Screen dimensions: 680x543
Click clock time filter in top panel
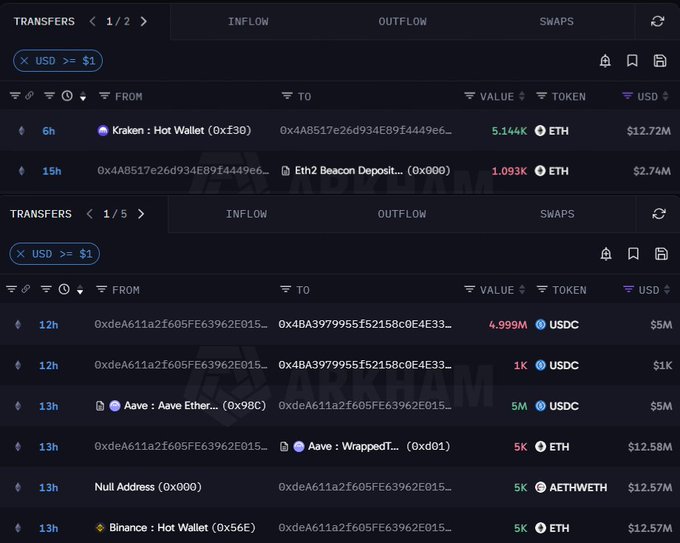[67, 96]
